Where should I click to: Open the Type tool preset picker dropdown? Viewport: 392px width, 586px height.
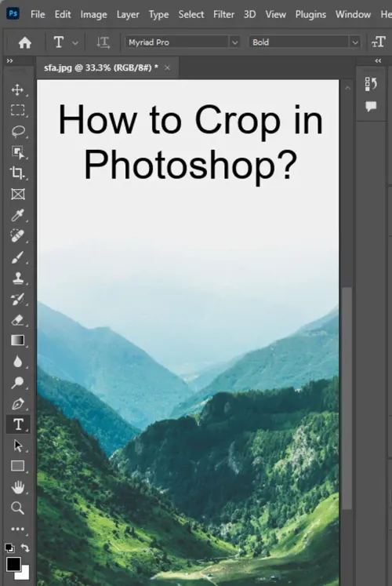pyautogui.click(x=75, y=43)
